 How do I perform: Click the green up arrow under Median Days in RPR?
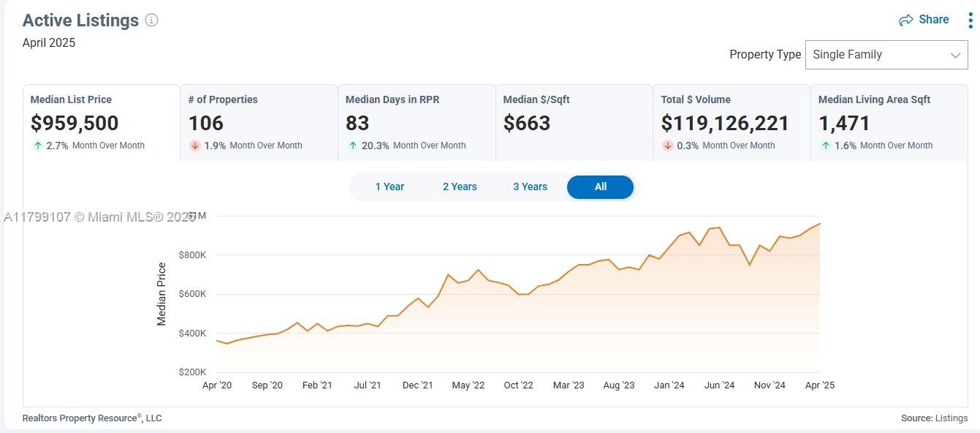tap(352, 146)
